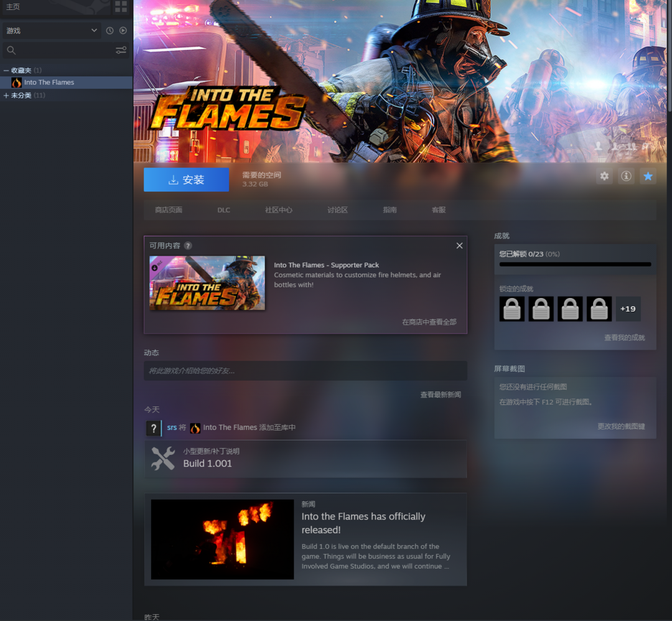Click the first locked achievement icon
The image size is (672, 621).
pos(511,309)
